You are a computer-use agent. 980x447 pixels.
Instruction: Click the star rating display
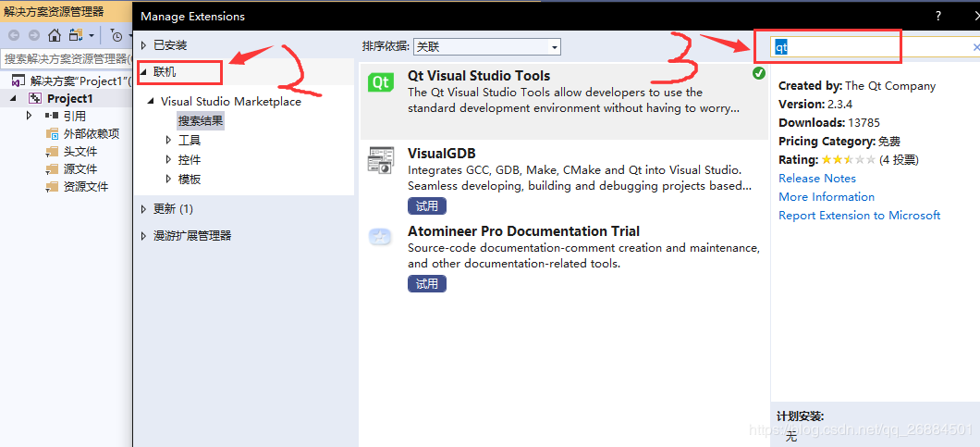tap(848, 159)
